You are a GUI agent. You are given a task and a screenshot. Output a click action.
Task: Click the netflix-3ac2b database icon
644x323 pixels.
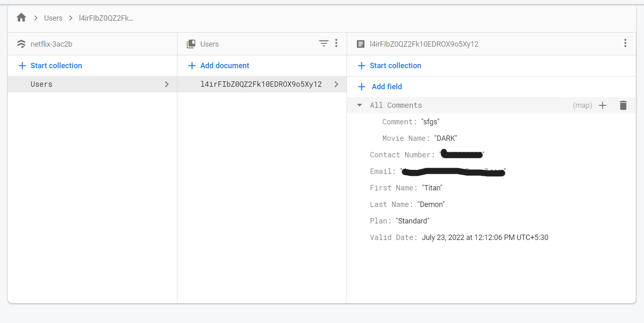point(22,44)
